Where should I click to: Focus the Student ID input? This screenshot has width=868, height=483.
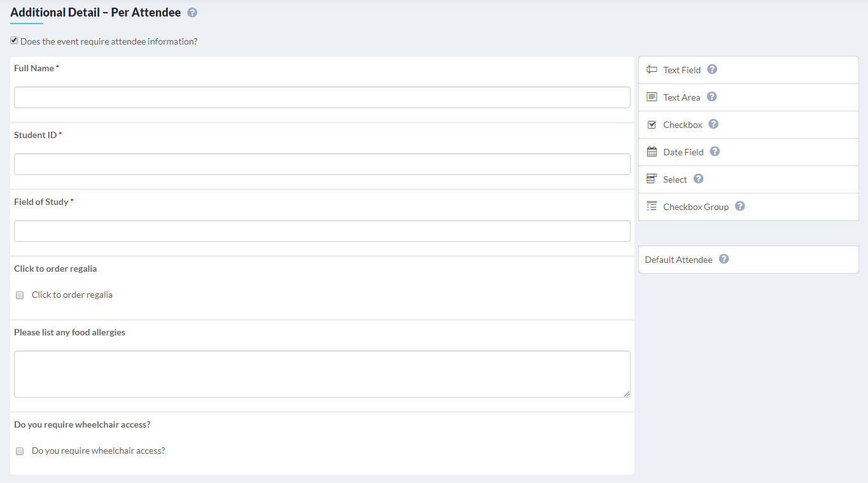coord(322,164)
